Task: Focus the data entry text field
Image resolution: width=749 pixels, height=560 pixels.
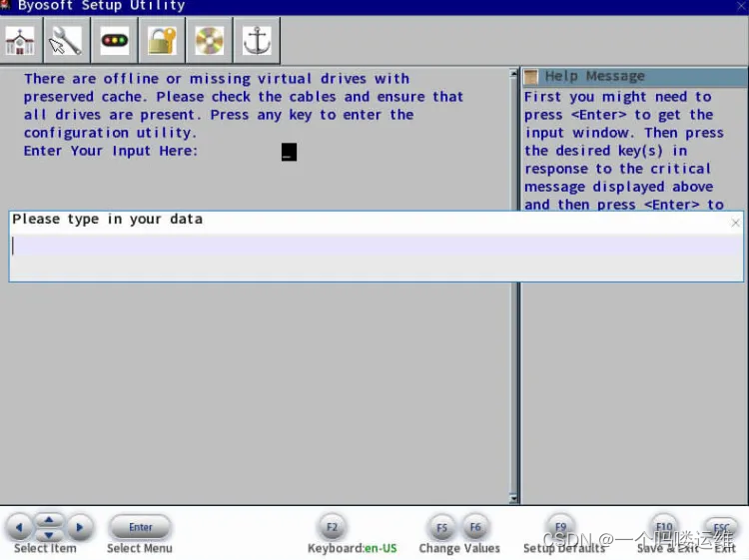Action: (376, 247)
